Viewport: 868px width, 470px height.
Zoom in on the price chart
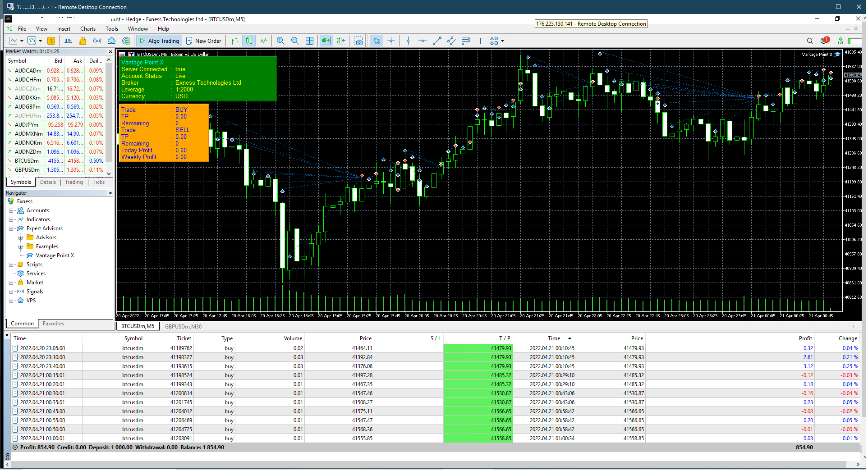coord(280,41)
